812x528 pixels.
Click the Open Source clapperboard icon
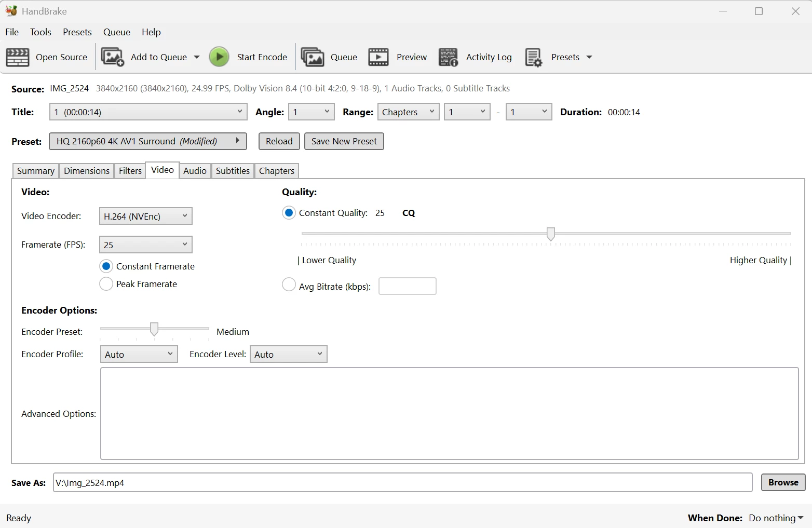coord(18,57)
